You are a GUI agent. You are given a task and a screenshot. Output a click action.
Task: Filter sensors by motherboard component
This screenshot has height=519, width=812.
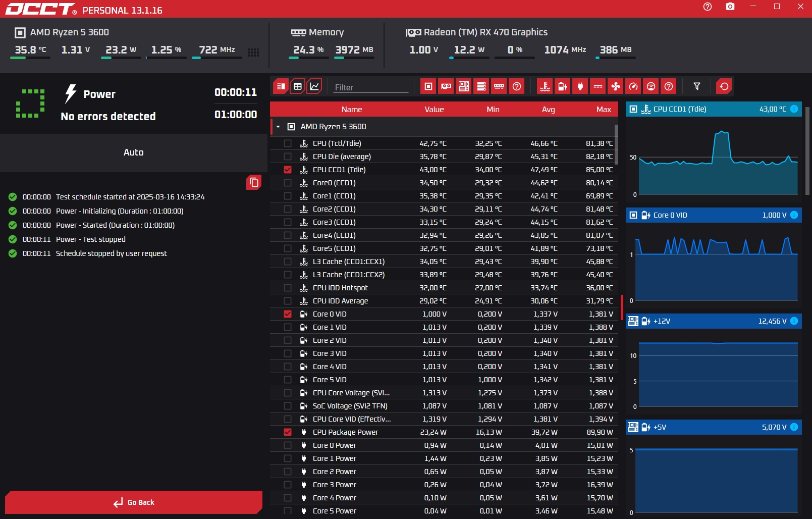coord(464,86)
